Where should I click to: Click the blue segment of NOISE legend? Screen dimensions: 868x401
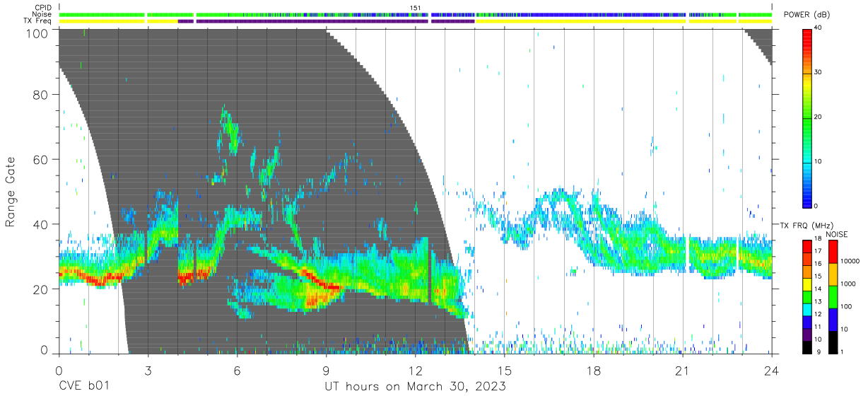pyautogui.click(x=833, y=320)
